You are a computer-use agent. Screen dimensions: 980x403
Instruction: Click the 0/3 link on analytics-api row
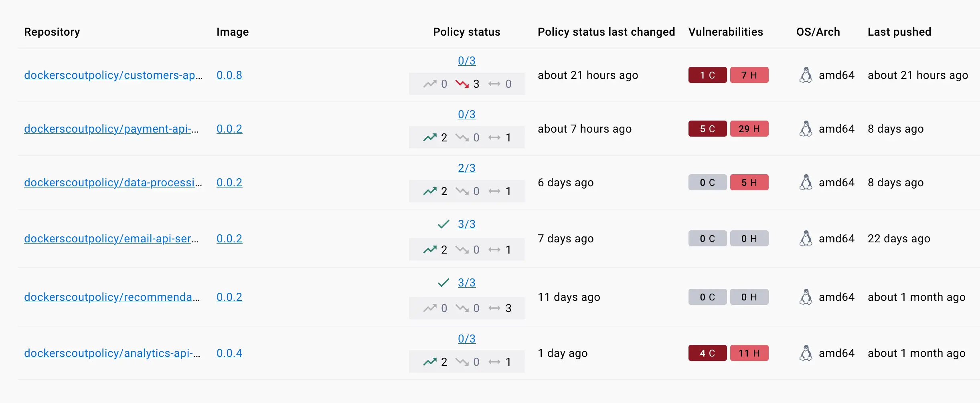tap(466, 339)
